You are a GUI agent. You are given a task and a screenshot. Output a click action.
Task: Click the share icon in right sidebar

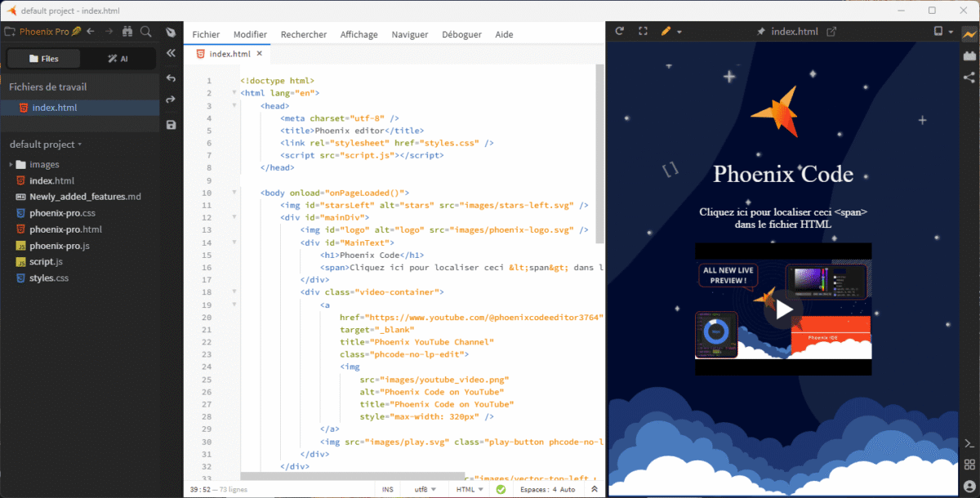point(969,78)
